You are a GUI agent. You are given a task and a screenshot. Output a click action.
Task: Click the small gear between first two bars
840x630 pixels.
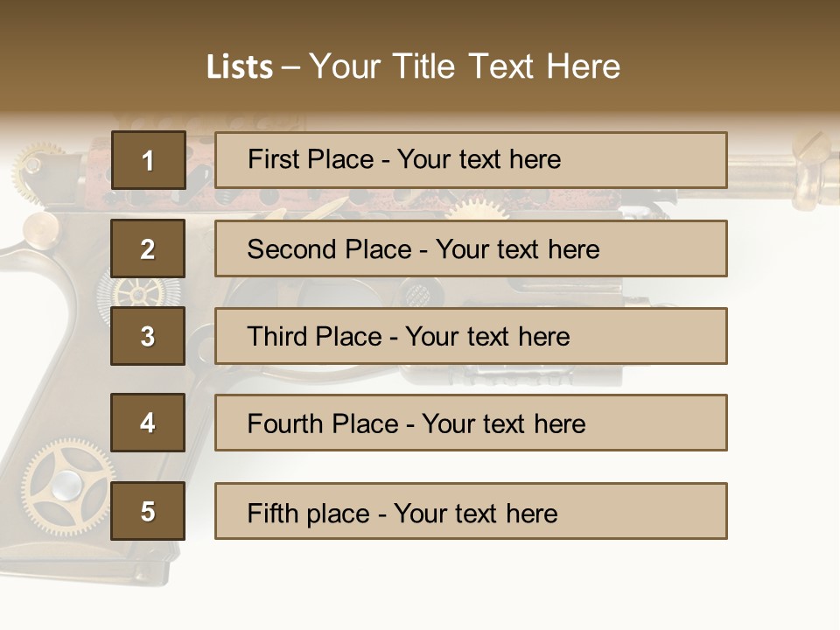475,208
